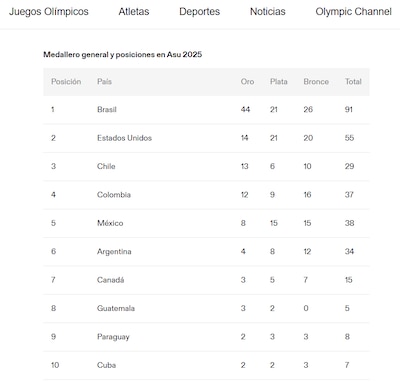This screenshot has width=400, height=382.
Task: Open the Olympic Channel link
Action: click(354, 12)
